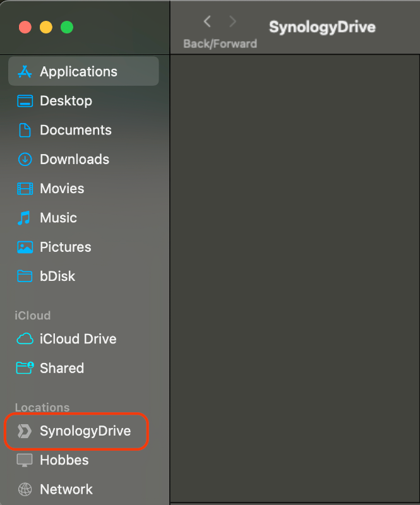The height and width of the screenshot is (505, 420).
Task: Go to the Downloads sidebar icon
Action: pyautogui.click(x=25, y=160)
